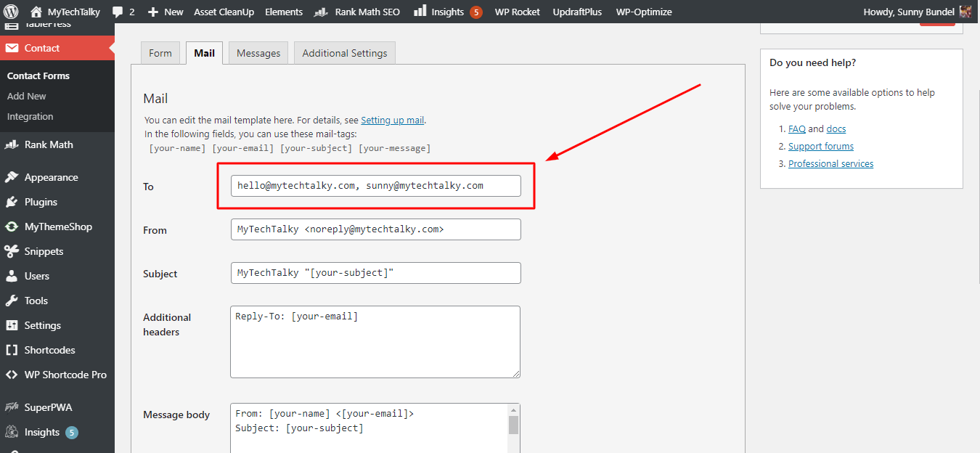
Task: Visit the Support forums link
Action: [x=820, y=146]
